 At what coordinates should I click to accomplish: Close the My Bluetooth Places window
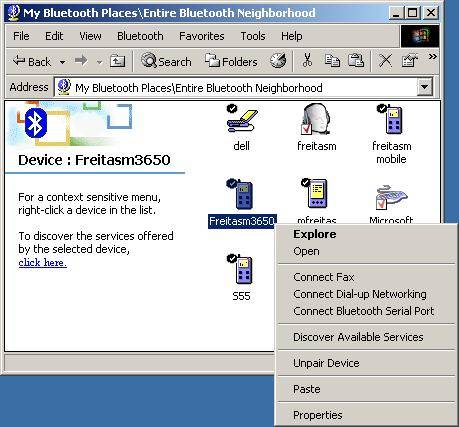(x=431, y=13)
